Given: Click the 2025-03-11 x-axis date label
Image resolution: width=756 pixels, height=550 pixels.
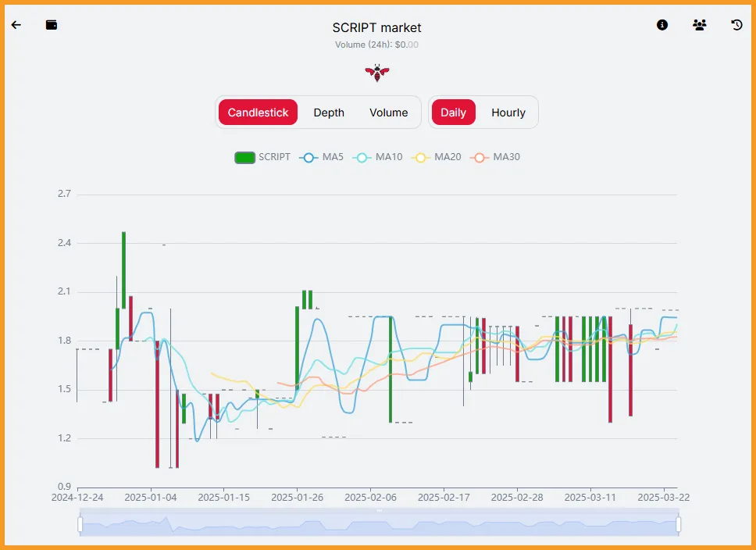Looking at the screenshot, I should point(590,498).
